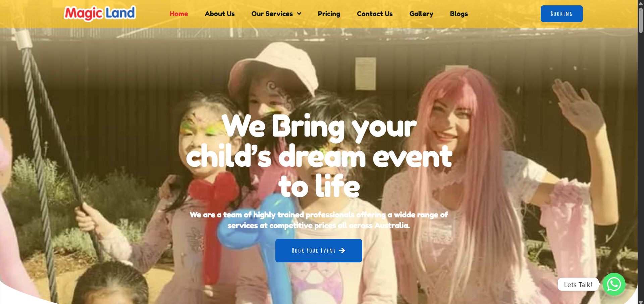Viewport: 644px width, 304px height.
Task: Open the Our Services menu
Action: tap(276, 14)
